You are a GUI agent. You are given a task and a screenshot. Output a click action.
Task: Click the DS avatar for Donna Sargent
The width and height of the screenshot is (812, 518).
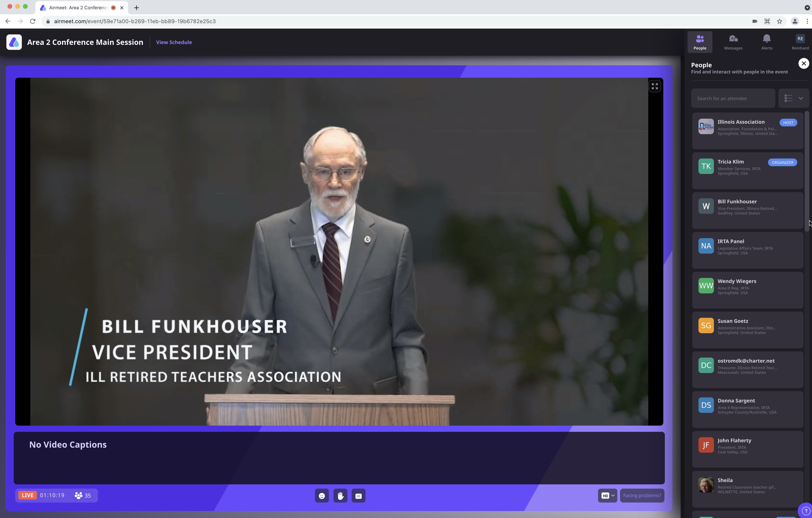(x=706, y=405)
